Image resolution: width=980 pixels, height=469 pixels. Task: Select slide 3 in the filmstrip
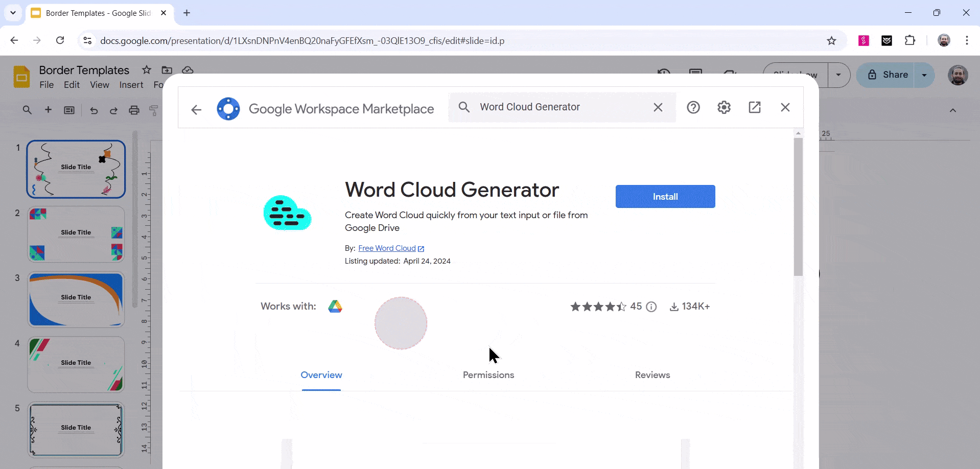[x=75, y=299]
